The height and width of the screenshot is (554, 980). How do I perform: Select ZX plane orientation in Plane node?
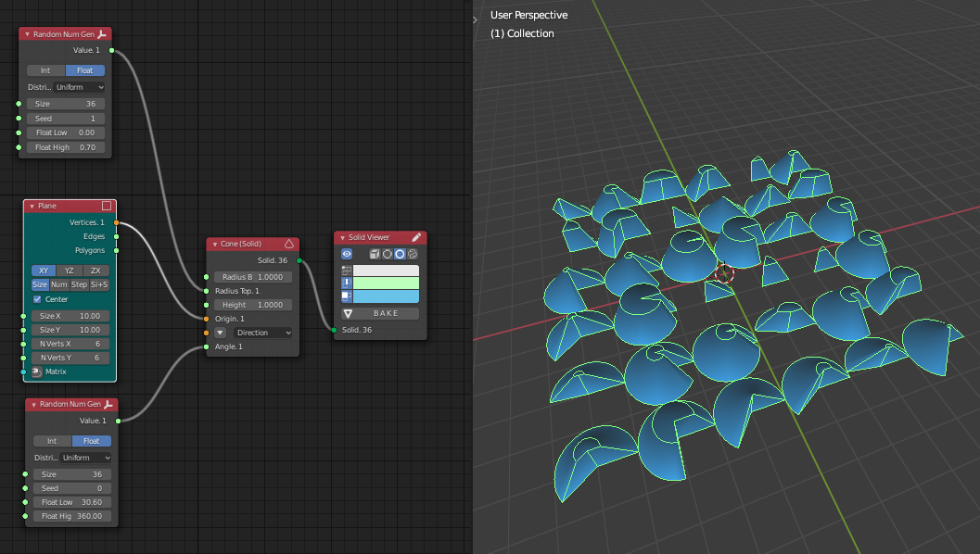[x=95, y=271]
